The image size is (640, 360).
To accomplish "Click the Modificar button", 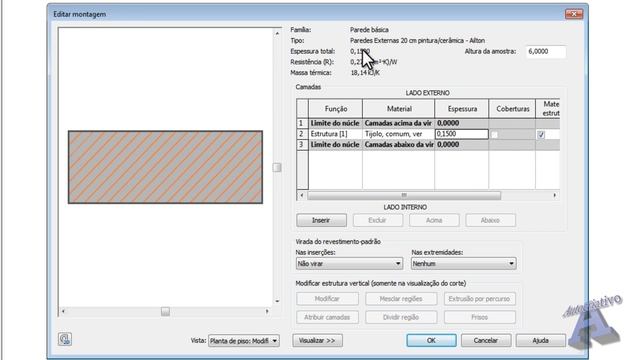I will click(327, 299).
